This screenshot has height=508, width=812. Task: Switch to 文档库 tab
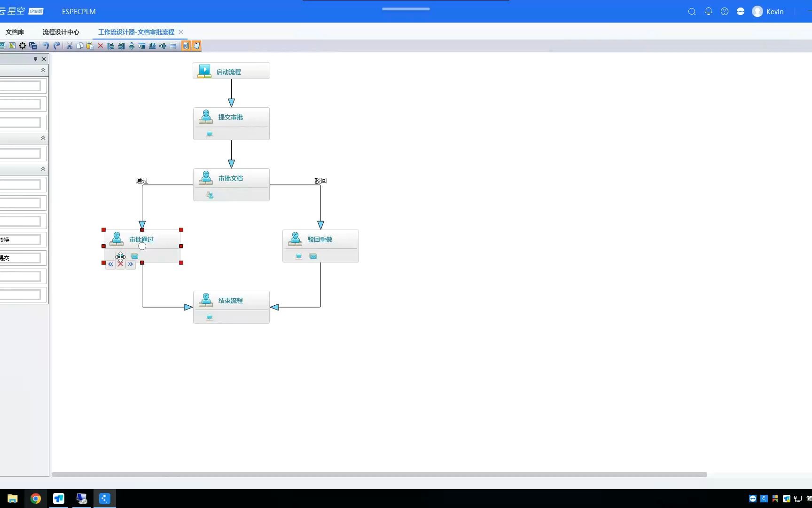pos(15,32)
